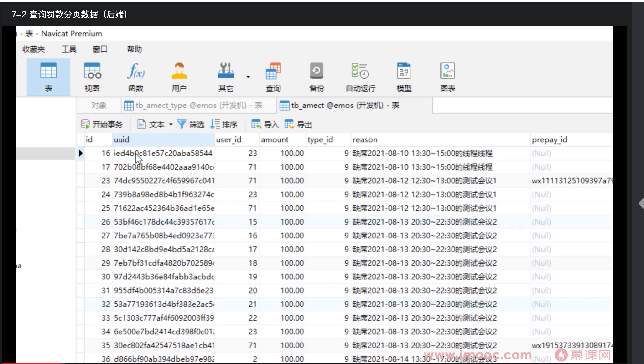This screenshot has width=644, height=364.
Task: Open the 视图 (View) objects icon
Action: point(92,76)
